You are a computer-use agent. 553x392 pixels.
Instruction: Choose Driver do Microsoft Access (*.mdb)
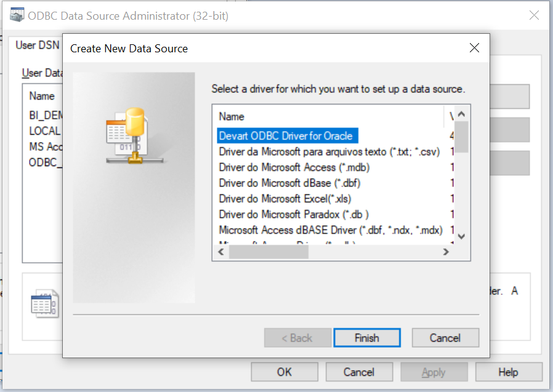pos(294,167)
